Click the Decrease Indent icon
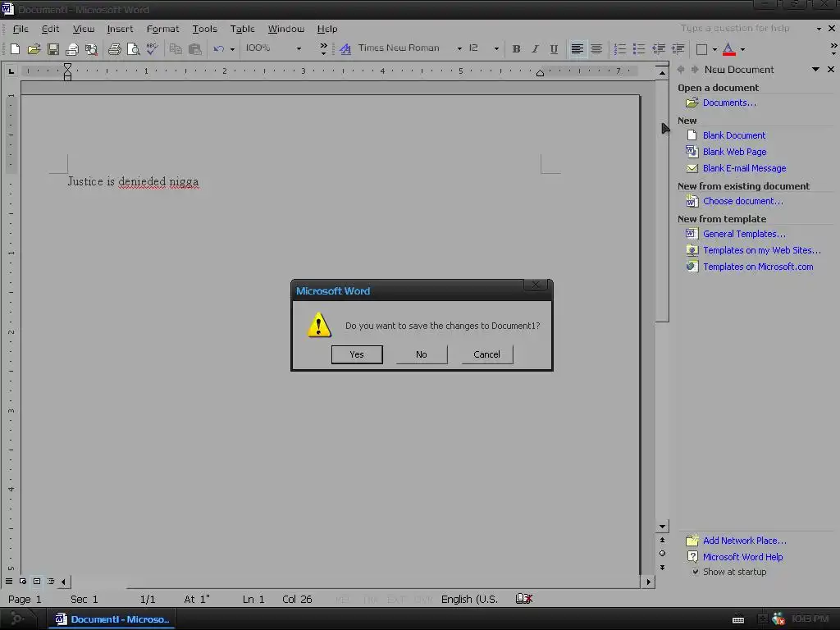Image resolution: width=840 pixels, height=630 pixels. click(x=659, y=49)
